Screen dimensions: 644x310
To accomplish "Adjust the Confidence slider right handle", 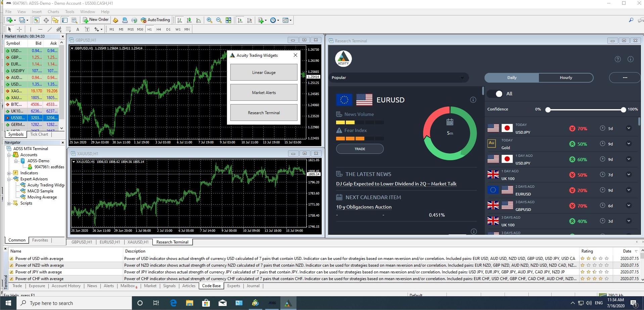I will coord(624,109).
